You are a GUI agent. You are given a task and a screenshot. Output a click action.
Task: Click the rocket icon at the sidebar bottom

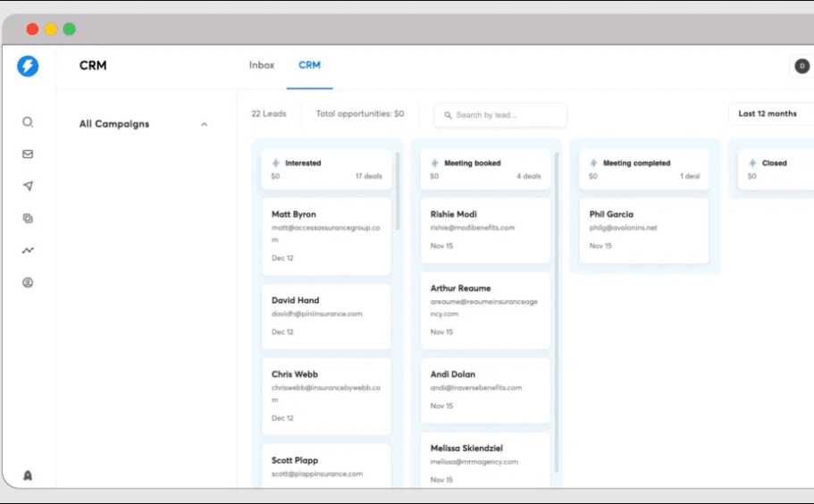coord(28,475)
